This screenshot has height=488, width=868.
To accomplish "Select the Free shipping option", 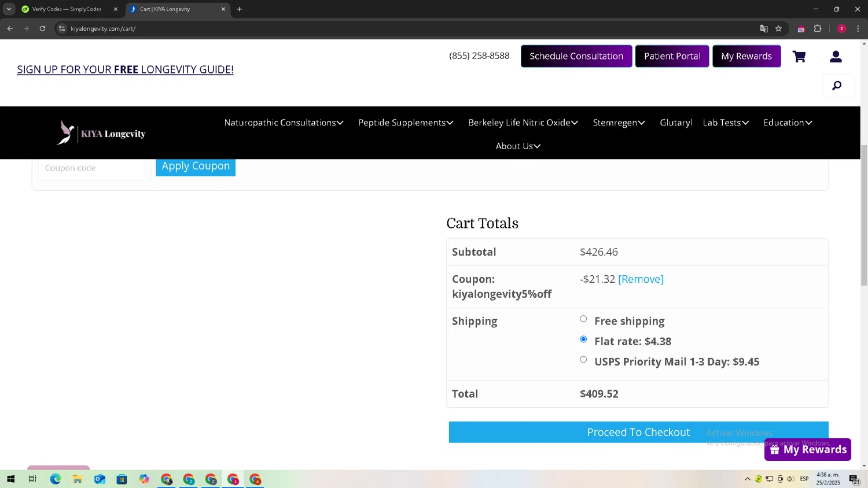I will pyautogui.click(x=583, y=319).
